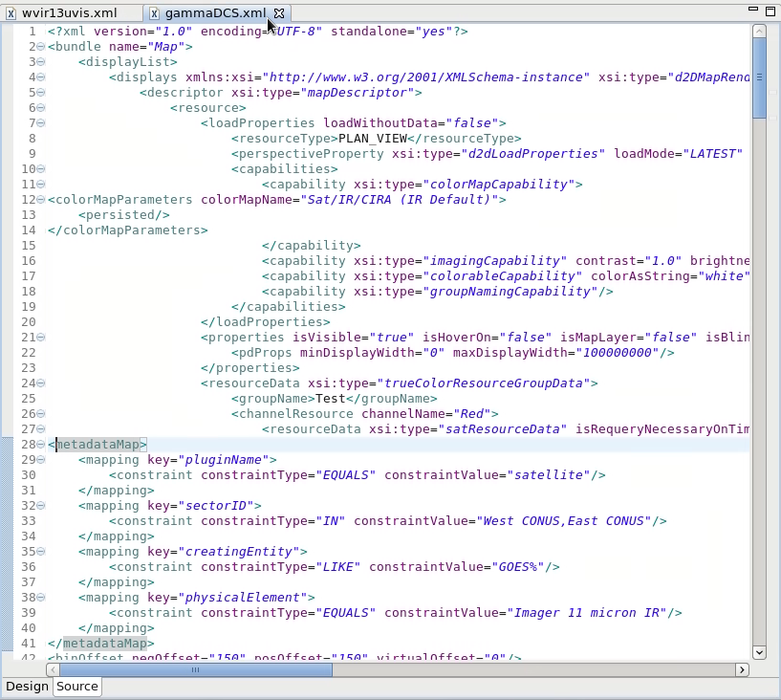Image resolution: width=781 pixels, height=700 pixels.
Task: Collapse the pluginName mapping on line 29
Action: (x=41, y=460)
